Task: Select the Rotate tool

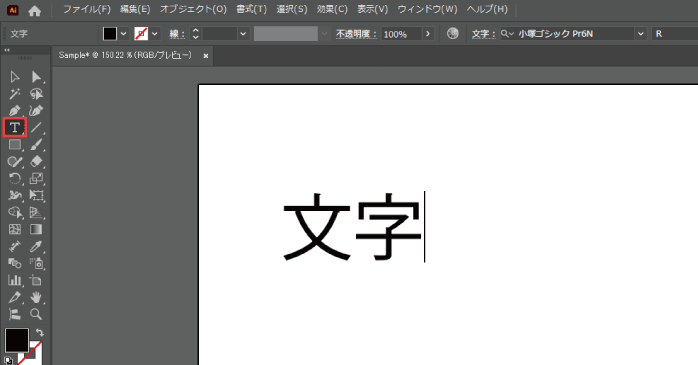Action: click(15, 178)
